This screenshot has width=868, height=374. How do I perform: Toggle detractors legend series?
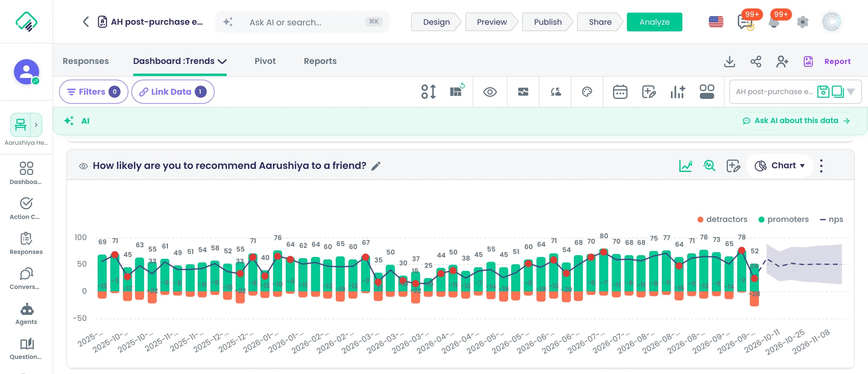pos(722,219)
